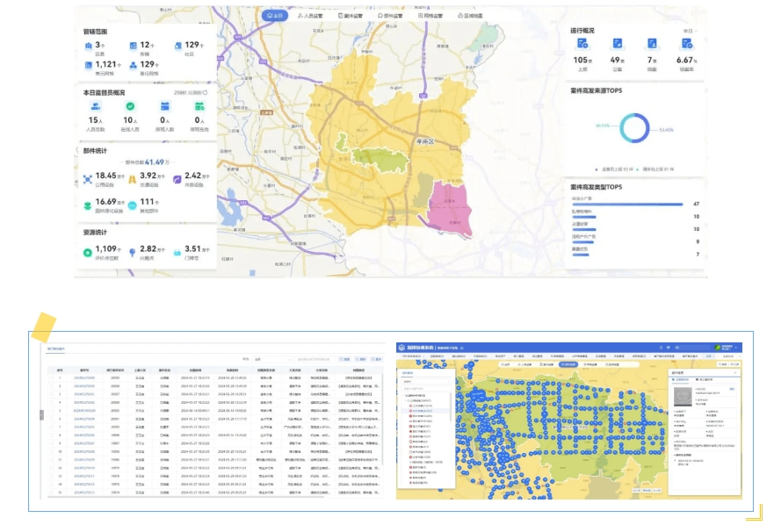Click the green 在线人员 checkmark icon
774x532 pixels.
click(129, 106)
